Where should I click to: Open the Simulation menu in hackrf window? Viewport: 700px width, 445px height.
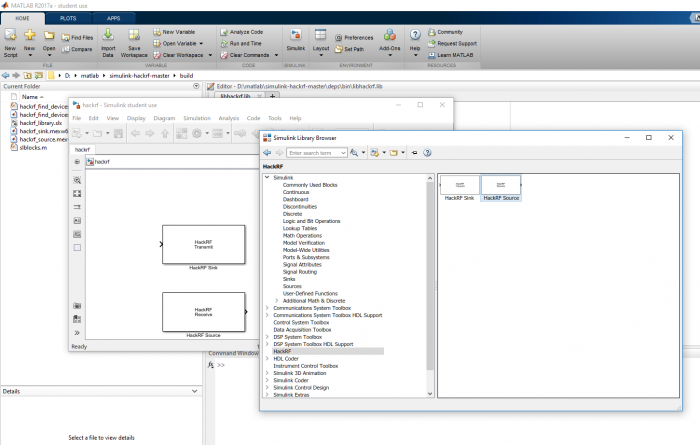pyautogui.click(x=197, y=118)
